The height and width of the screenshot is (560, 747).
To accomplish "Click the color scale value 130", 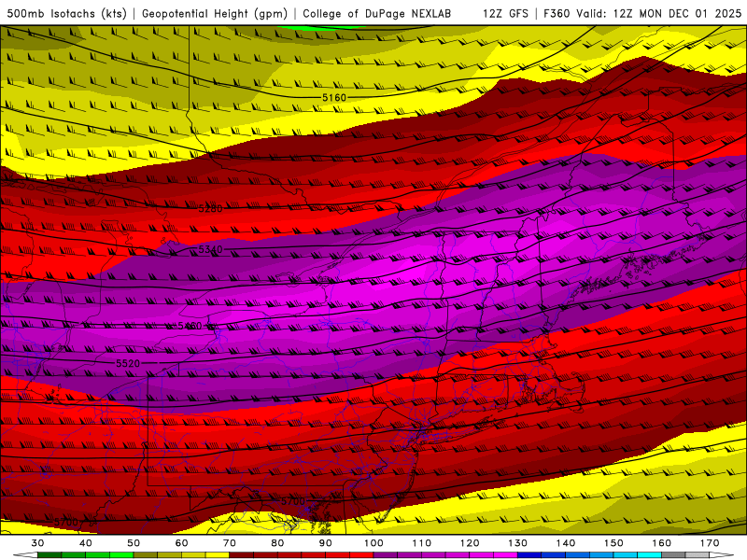I will [x=517, y=543].
